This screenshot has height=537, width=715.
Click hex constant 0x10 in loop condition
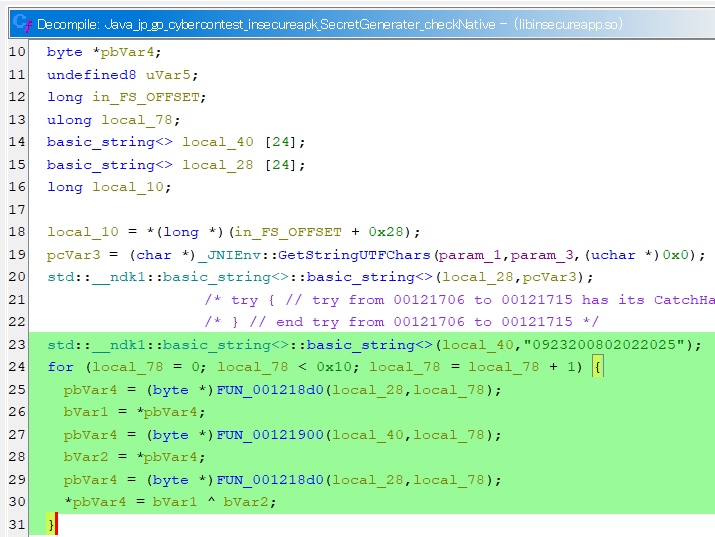pyautogui.click(x=334, y=367)
